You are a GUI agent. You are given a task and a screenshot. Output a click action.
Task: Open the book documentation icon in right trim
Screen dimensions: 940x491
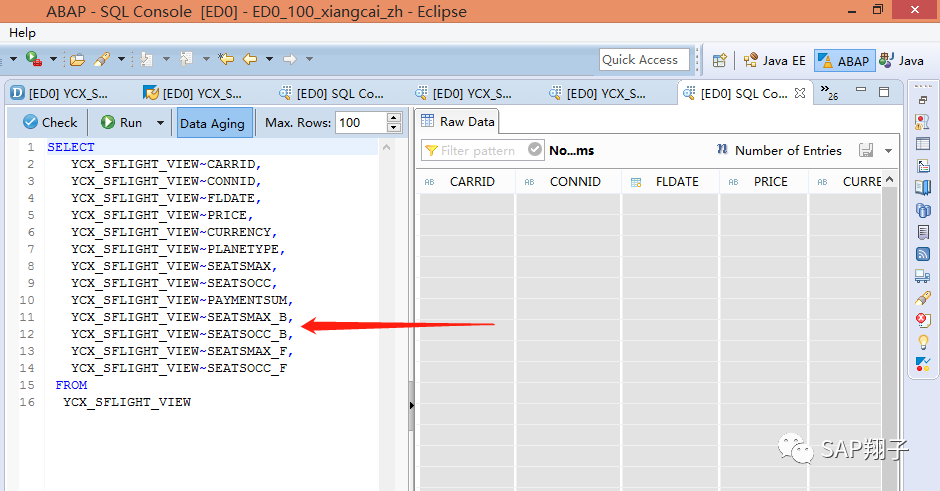pyautogui.click(x=923, y=188)
